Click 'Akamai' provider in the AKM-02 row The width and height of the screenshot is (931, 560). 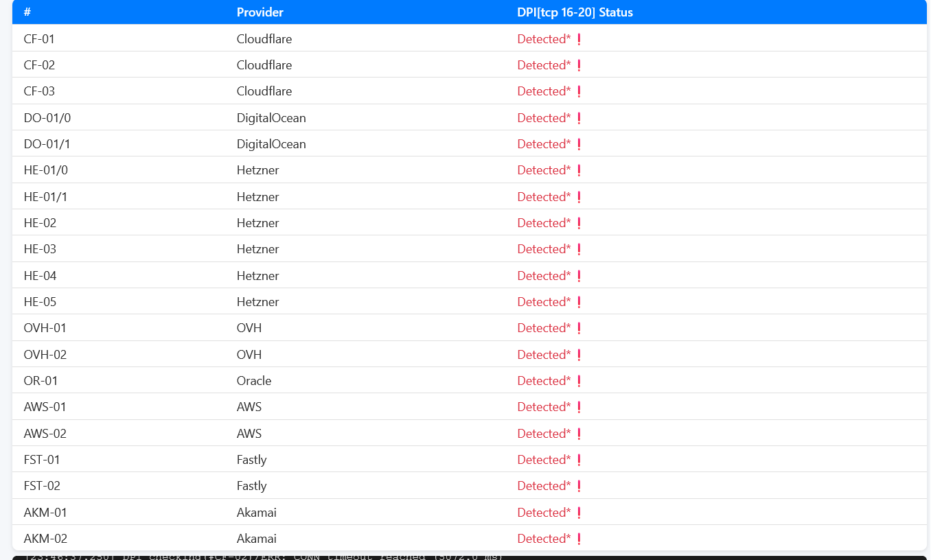(257, 539)
